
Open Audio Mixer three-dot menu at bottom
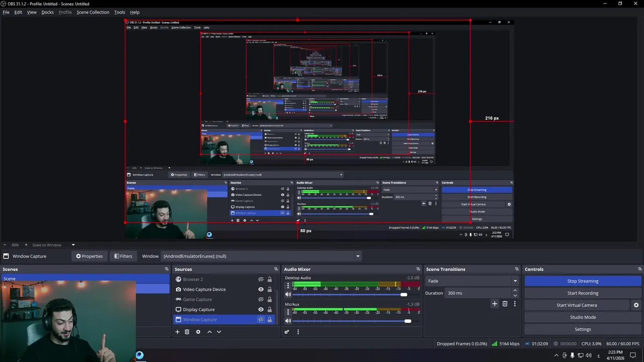point(298,332)
